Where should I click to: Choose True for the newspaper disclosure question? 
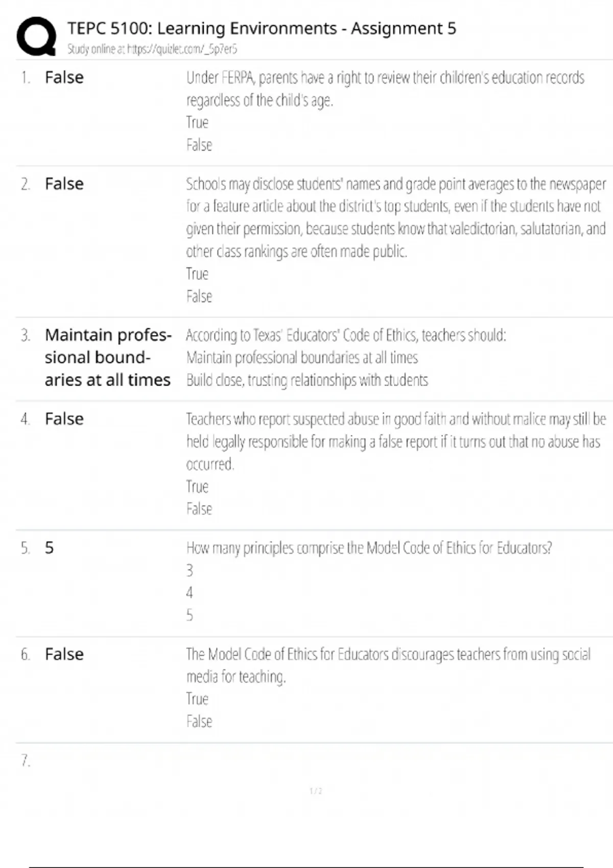click(197, 274)
